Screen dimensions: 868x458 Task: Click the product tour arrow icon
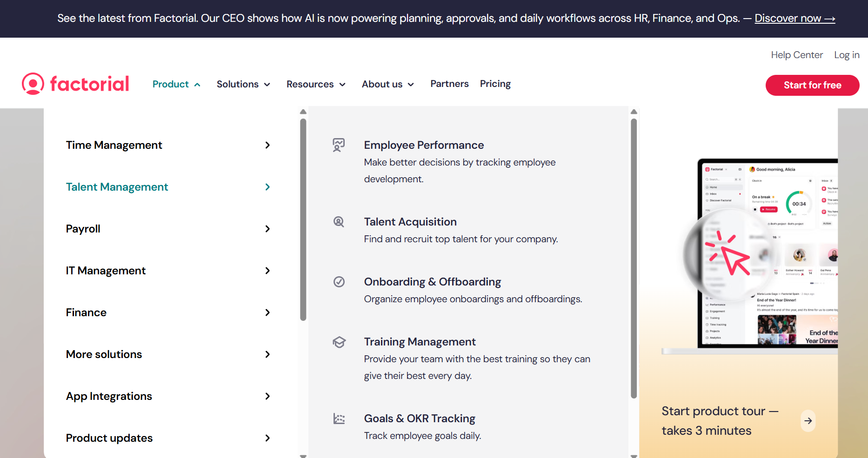pos(808,421)
